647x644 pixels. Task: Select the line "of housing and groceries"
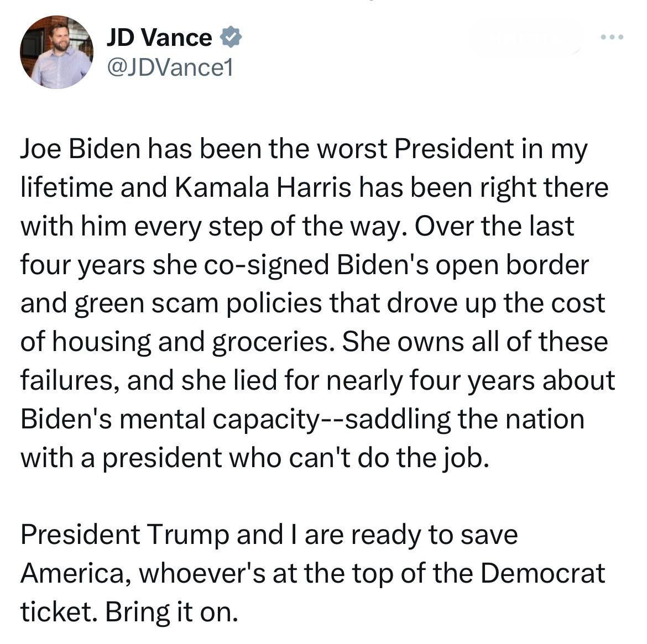point(314,342)
